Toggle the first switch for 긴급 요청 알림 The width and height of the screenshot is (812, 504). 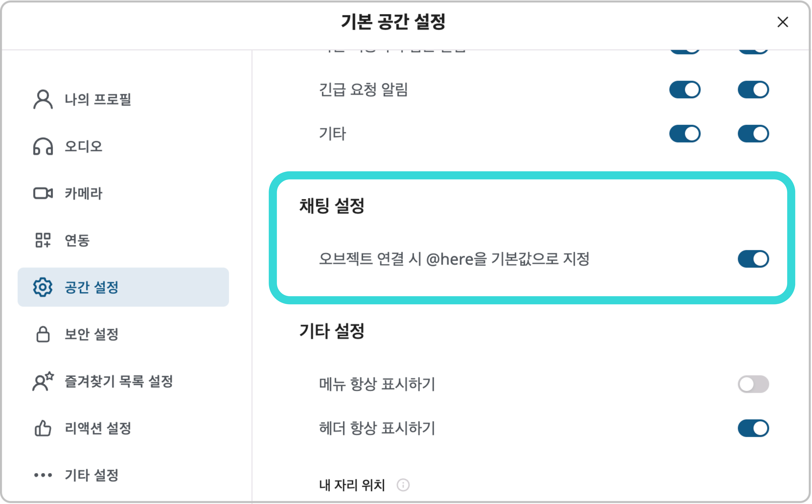pyautogui.click(x=685, y=89)
